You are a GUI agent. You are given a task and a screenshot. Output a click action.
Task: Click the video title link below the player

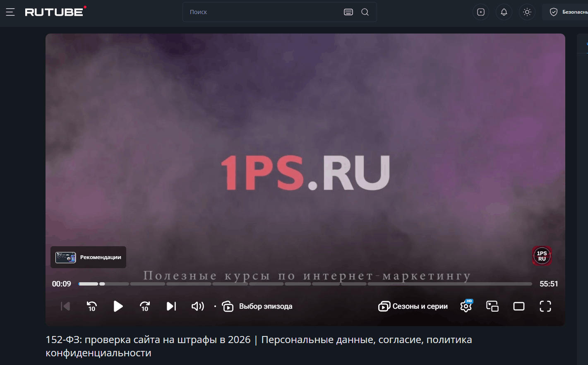259,346
